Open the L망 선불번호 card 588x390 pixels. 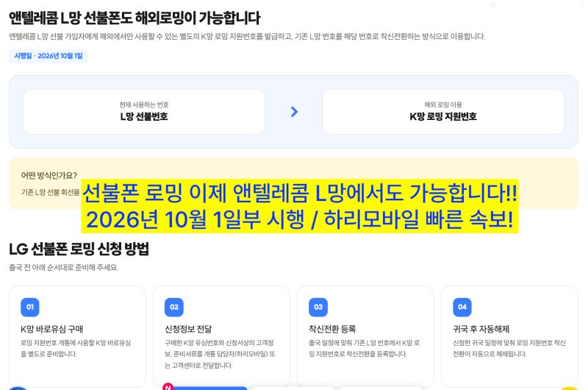point(144,112)
